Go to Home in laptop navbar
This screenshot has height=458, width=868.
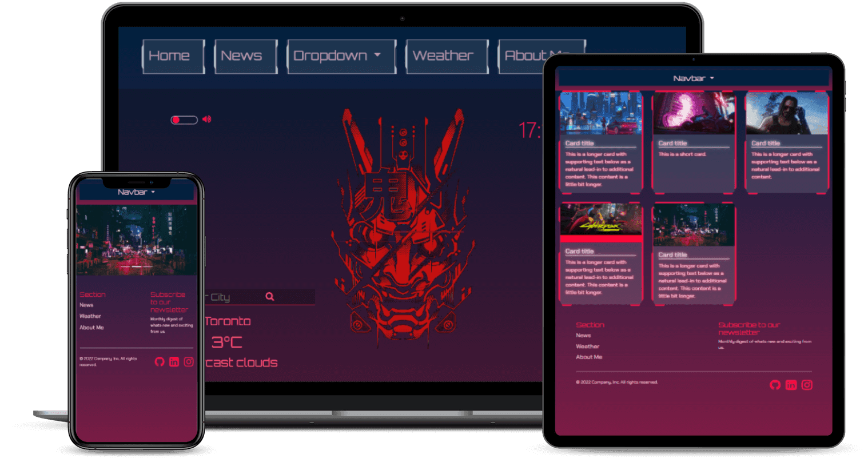(x=173, y=56)
